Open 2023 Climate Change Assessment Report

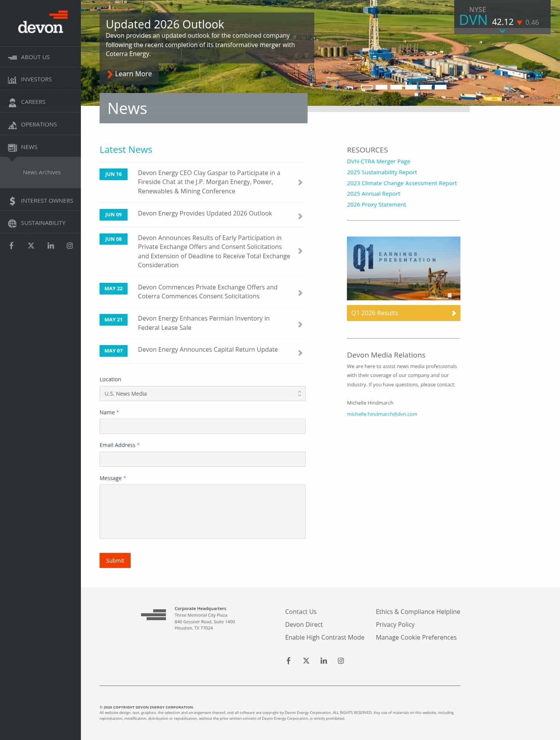[x=402, y=183]
